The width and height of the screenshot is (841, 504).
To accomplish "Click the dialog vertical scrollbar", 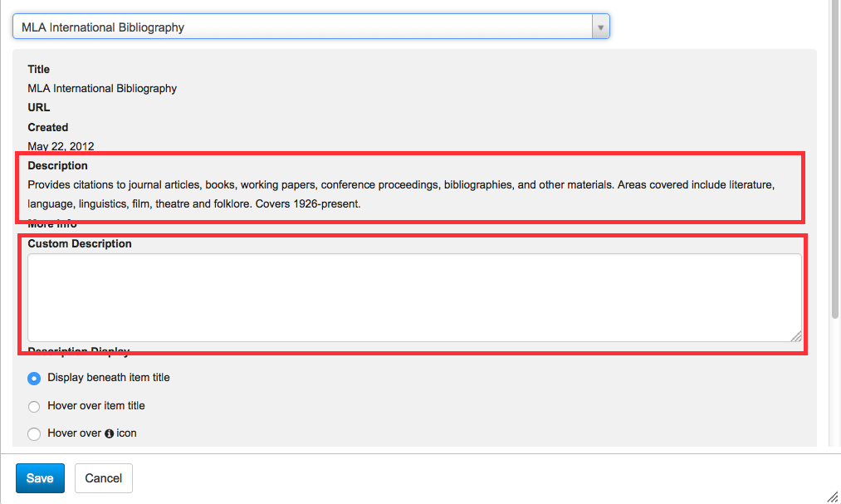I will click(x=835, y=161).
